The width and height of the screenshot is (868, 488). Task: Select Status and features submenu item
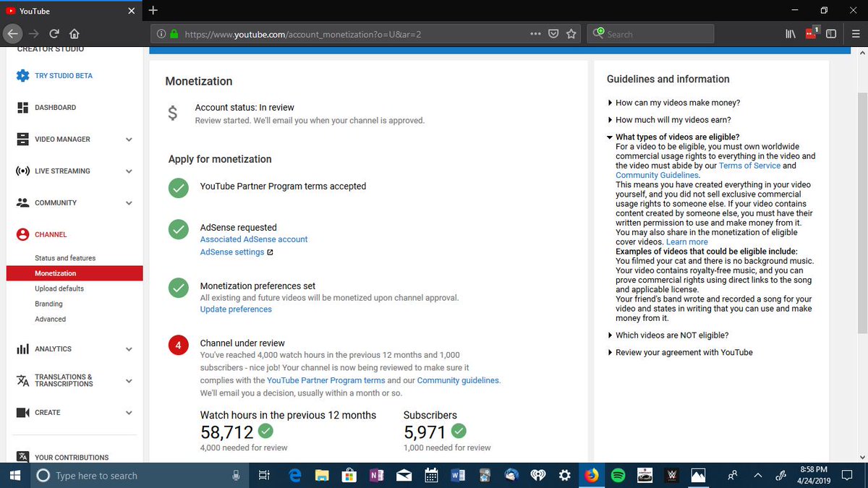point(65,258)
